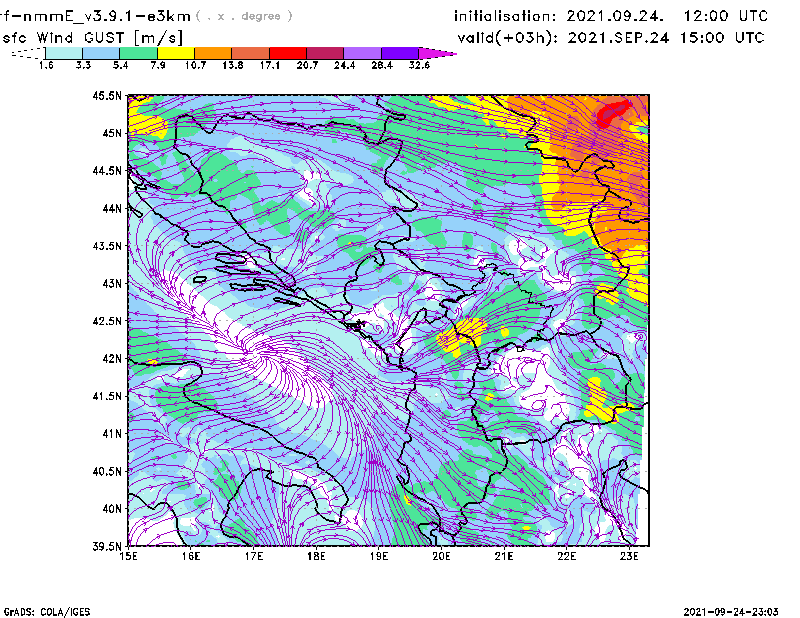Click the 2021-09-24-23:03 timestamp
The height and width of the screenshot is (618, 800).
[x=731, y=611]
